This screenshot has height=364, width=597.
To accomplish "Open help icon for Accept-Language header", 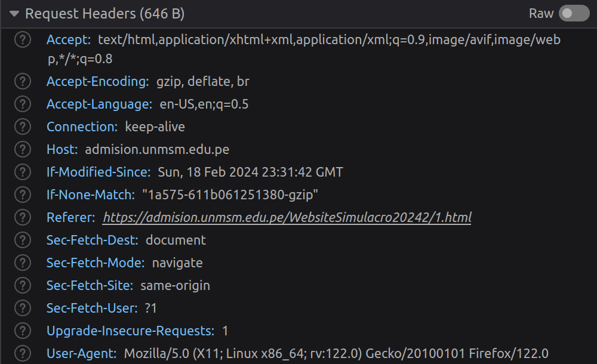I will tap(22, 104).
